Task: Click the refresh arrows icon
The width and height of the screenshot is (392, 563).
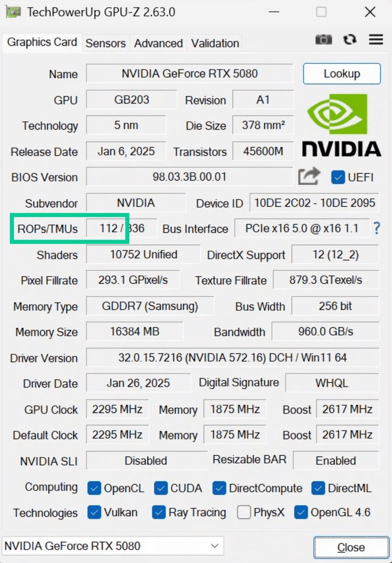Action: pos(350,40)
